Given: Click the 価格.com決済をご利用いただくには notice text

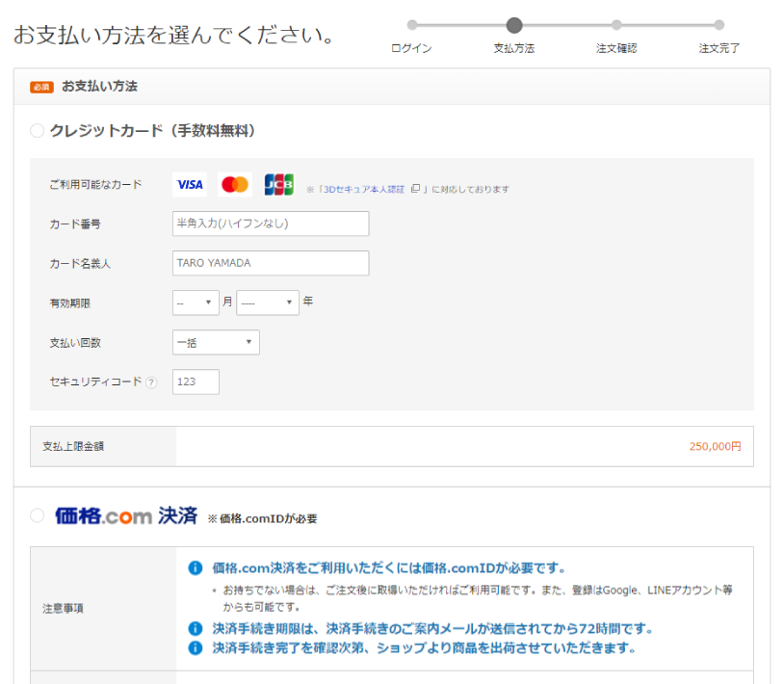Looking at the screenshot, I should (x=389, y=568).
